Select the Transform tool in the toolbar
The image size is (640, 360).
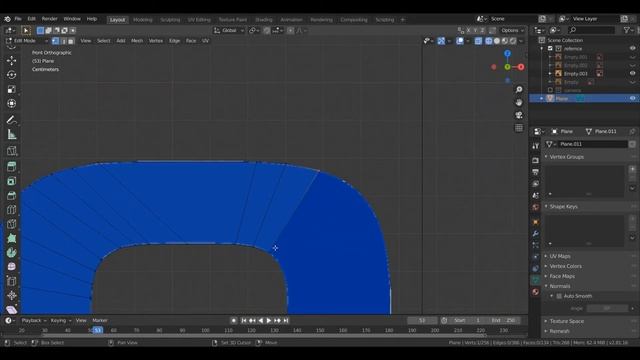click(11, 103)
